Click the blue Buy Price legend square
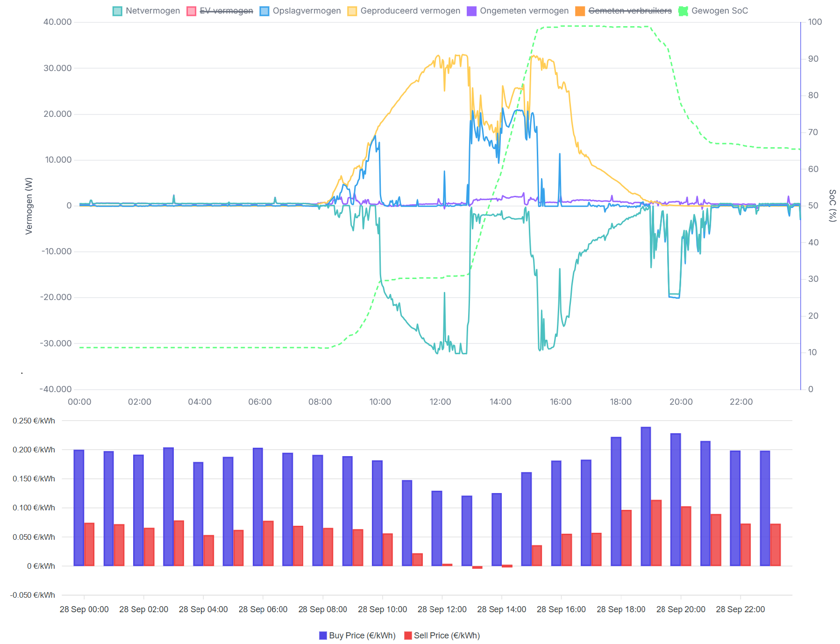The height and width of the screenshot is (644, 840). click(323, 636)
